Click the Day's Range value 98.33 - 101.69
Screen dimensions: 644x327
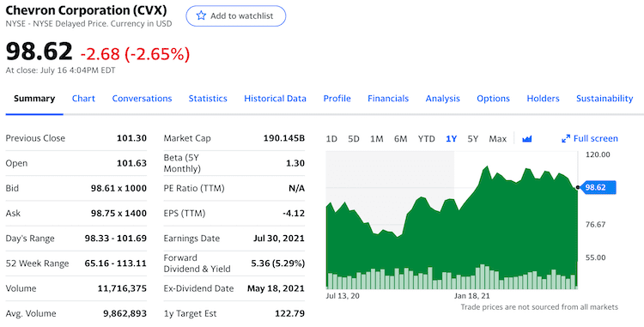[x=116, y=239]
